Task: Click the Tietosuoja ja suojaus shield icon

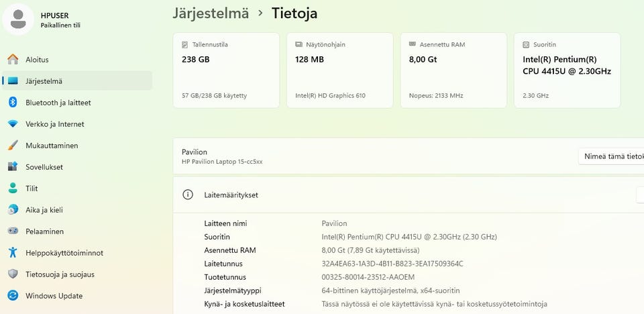Action: pos(13,274)
